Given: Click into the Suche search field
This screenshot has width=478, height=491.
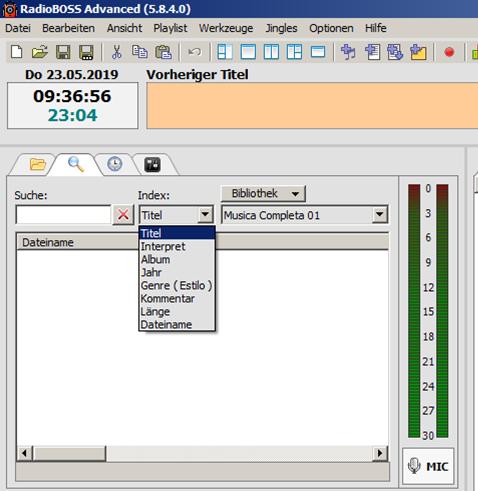Looking at the screenshot, I should click(x=63, y=215).
